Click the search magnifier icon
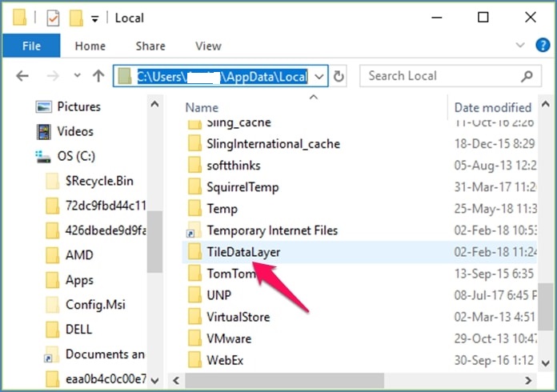The height and width of the screenshot is (392, 557). [x=526, y=76]
